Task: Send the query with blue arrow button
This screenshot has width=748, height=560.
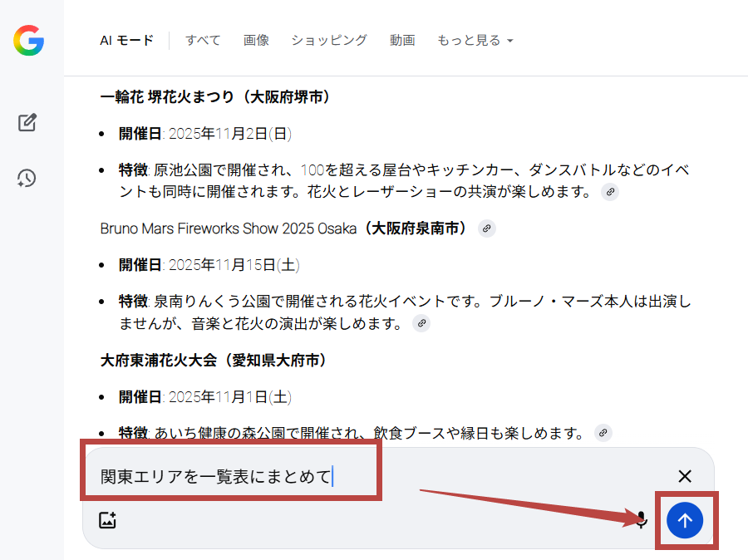Action: [x=685, y=520]
